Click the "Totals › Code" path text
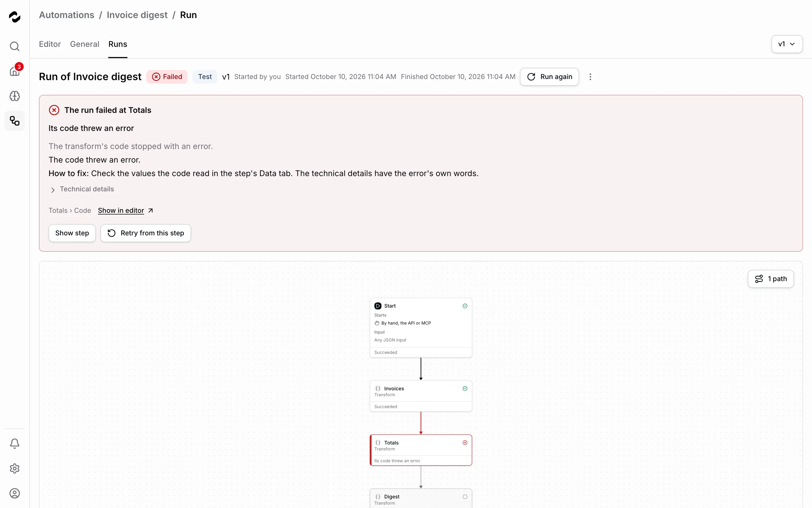Viewport: 812px width, 508px height. coord(70,211)
